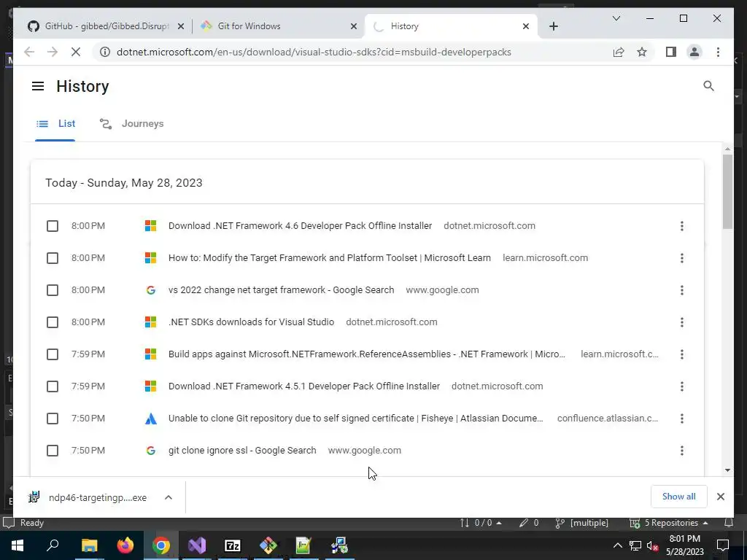Select the List tab
This screenshot has height=560, width=747.
(x=55, y=123)
